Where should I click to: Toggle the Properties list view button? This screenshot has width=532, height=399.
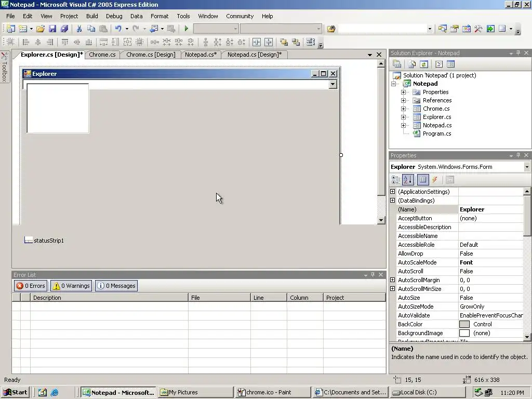(423, 180)
